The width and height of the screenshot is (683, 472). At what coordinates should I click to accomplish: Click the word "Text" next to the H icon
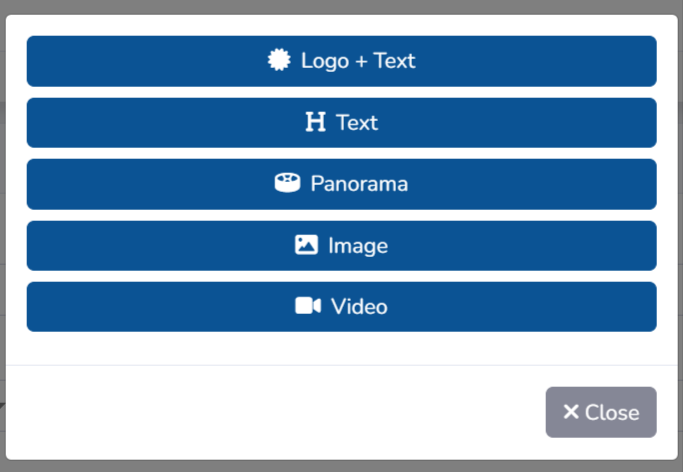point(357,123)
